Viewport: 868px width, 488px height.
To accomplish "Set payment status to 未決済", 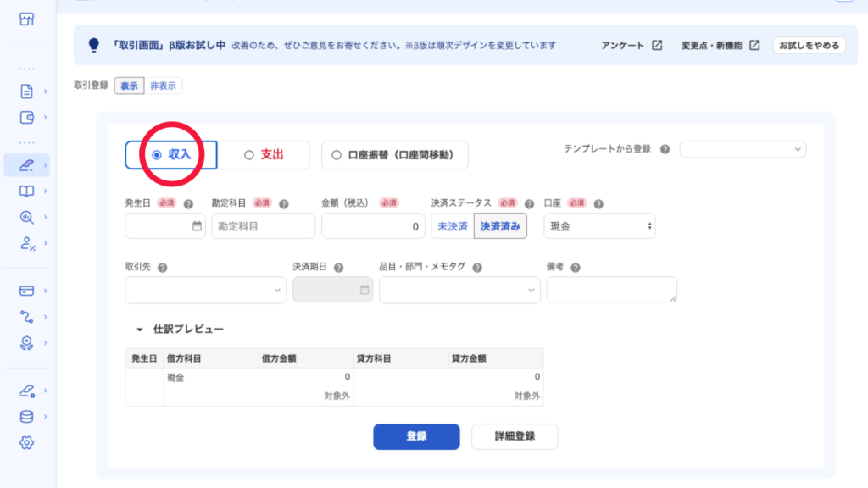I will (452, 226).
